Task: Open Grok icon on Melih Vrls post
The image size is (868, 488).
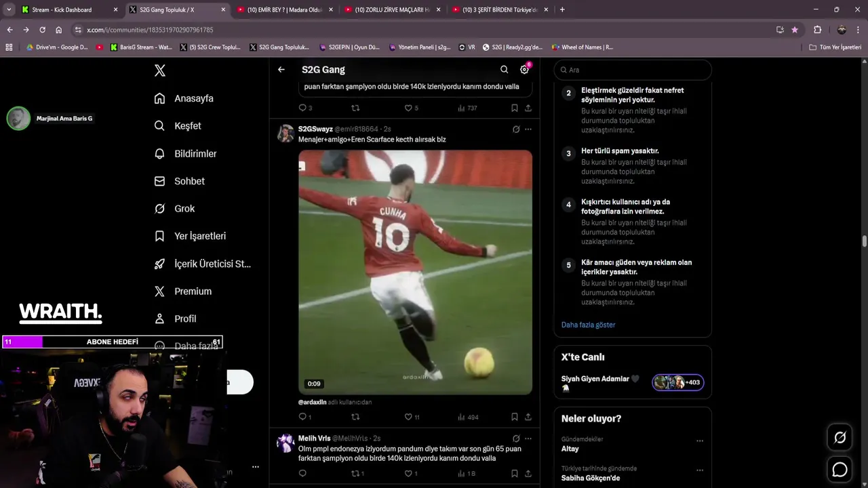Action: click(x=516, y=439)
